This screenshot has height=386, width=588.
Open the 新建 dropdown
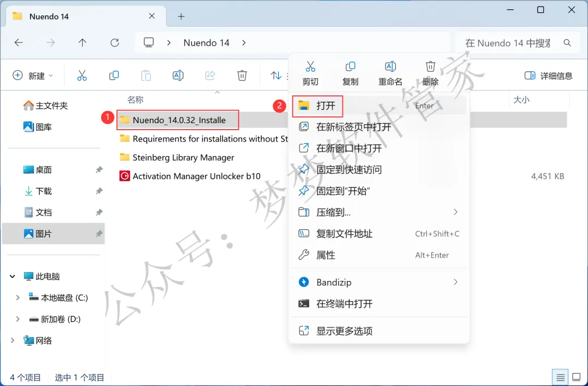coord(33,76)
